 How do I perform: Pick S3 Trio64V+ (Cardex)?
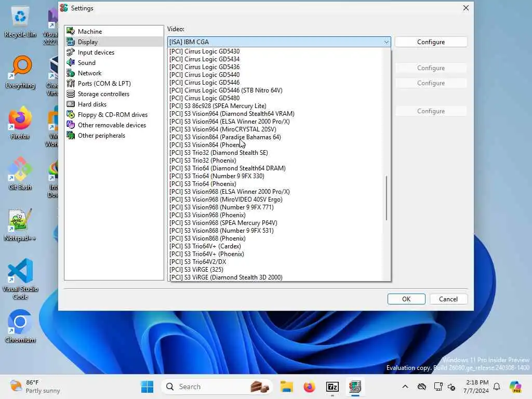pyautogui.click(x=275, y=246)
